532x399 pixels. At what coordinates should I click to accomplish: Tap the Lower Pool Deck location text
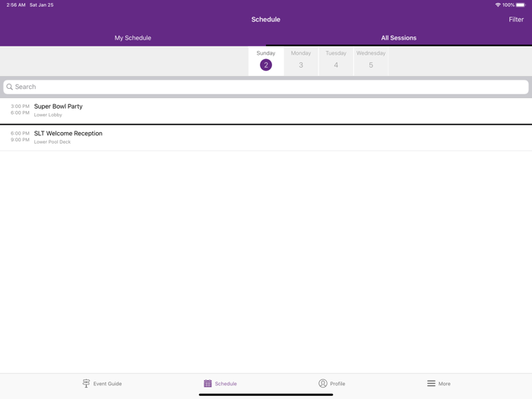pyautogui.click(x=52, y=142)
